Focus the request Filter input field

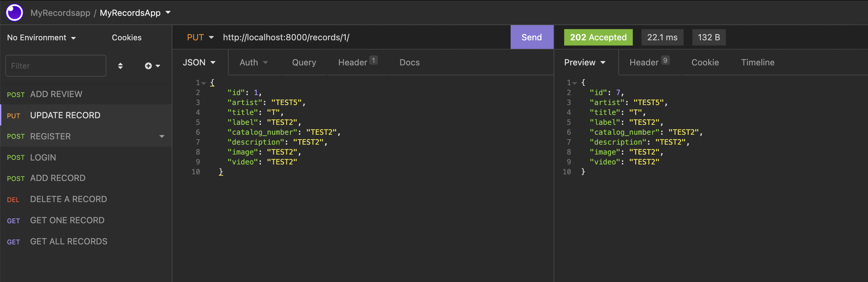[56, 66]
